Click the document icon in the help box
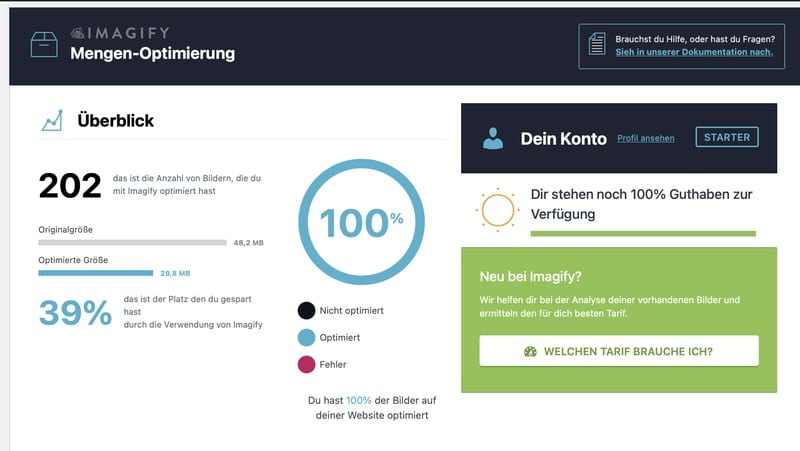This screenshot has width=800, height=451. 596,44
